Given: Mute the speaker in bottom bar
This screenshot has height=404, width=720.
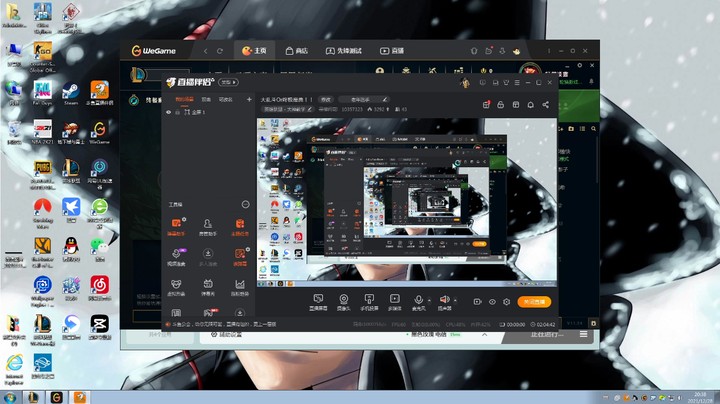Looking at the screenshot, I should coord(444,303).
